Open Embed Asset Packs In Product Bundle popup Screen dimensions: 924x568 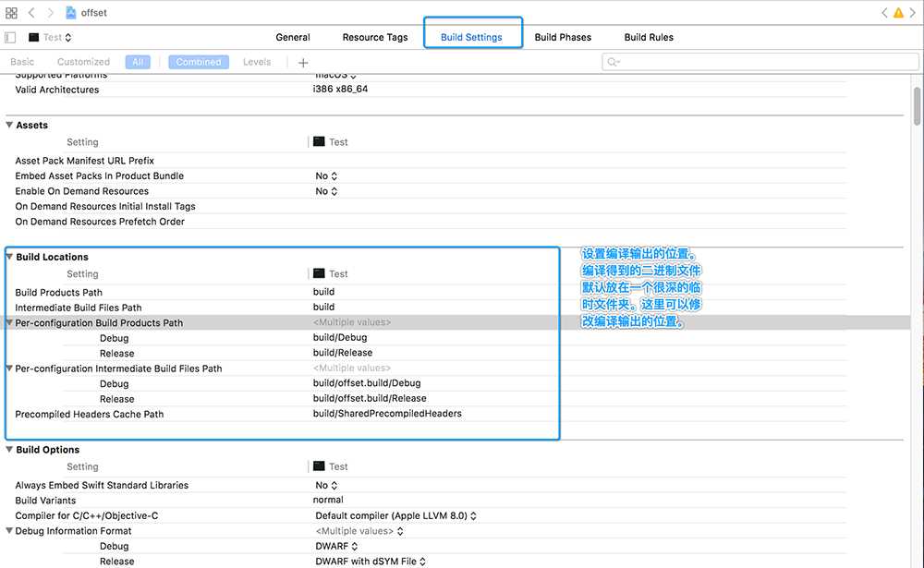(326, 176)
